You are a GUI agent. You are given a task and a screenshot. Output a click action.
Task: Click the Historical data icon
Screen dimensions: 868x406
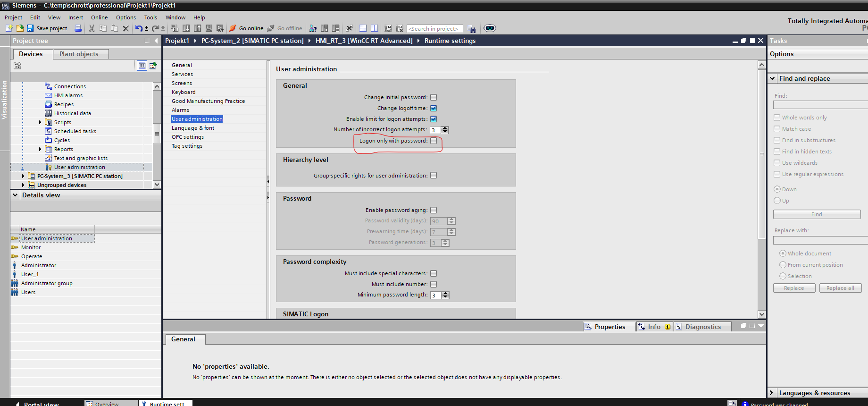[x=48, y=113]
